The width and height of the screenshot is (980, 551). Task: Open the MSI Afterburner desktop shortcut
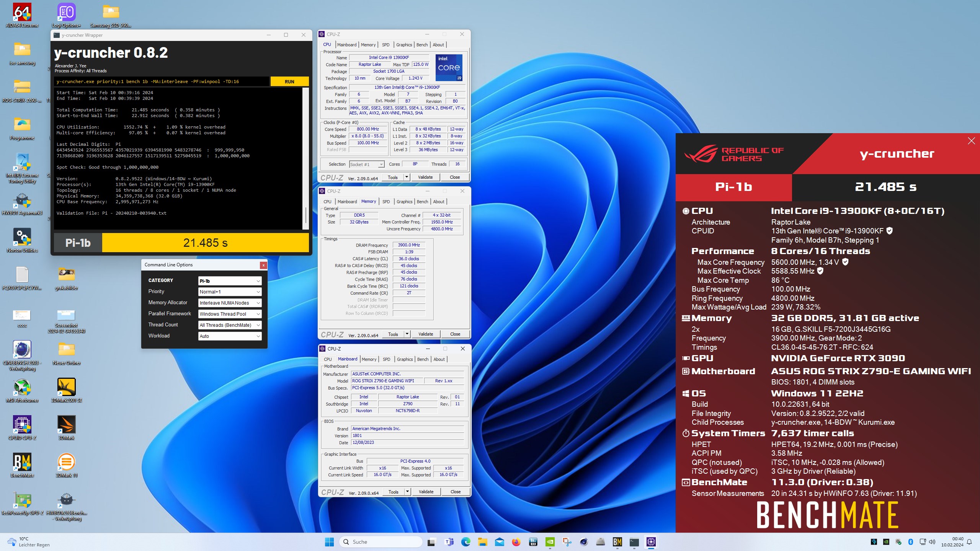[22, 390]
